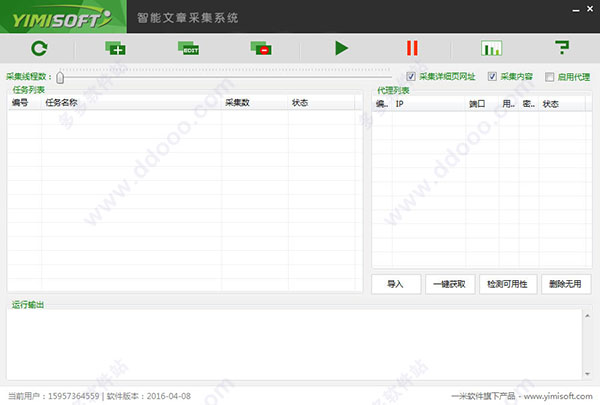Click the 检测可用性 button
Viewport: 600px width, 405px height.
tap(508, 284)
